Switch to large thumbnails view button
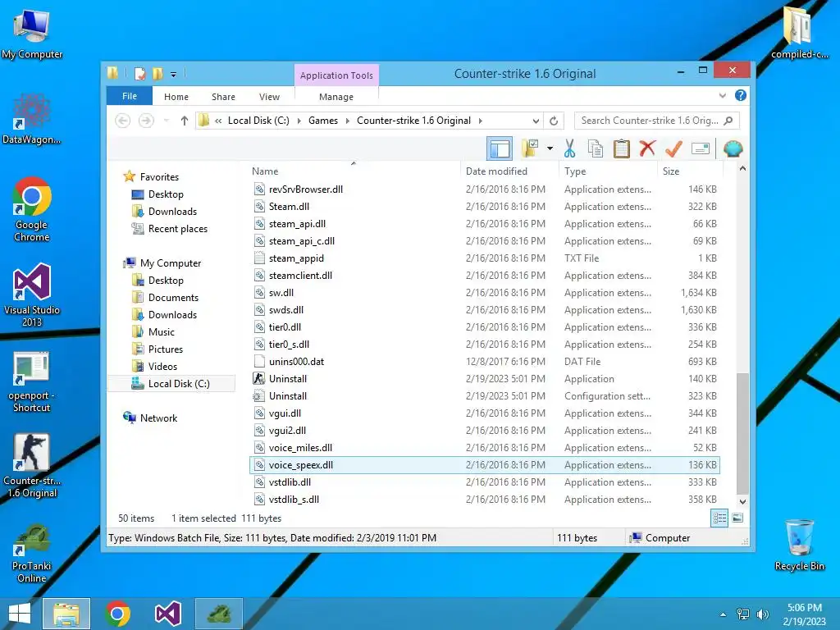Viewport: 840px width, 630px height. point(737,518)
